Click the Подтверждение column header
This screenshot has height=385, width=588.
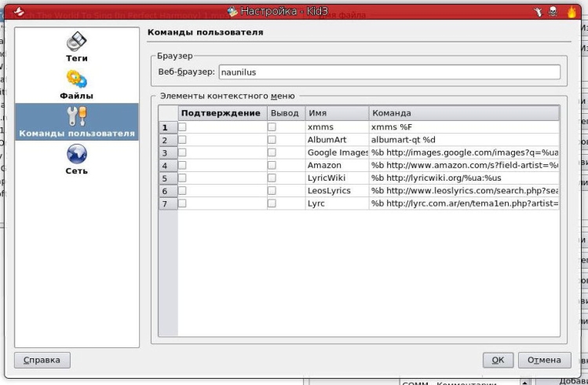tap(222, 113)
